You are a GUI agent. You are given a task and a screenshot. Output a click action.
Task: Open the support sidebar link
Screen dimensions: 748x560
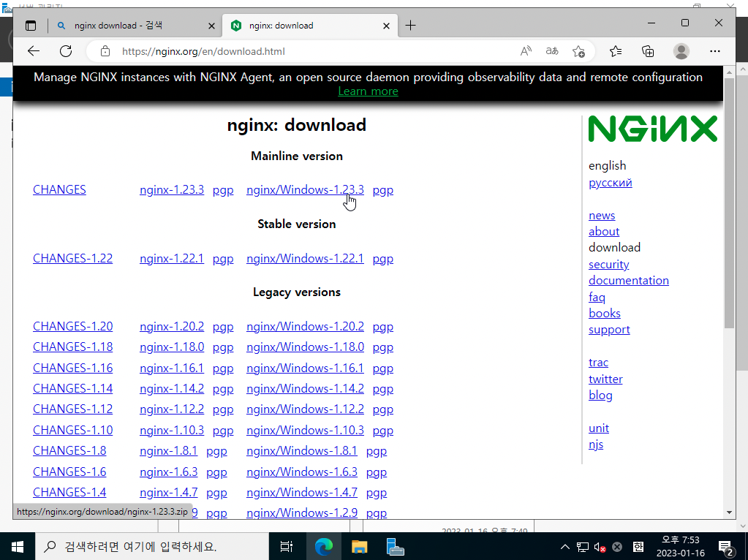click(x=609, y=330)
